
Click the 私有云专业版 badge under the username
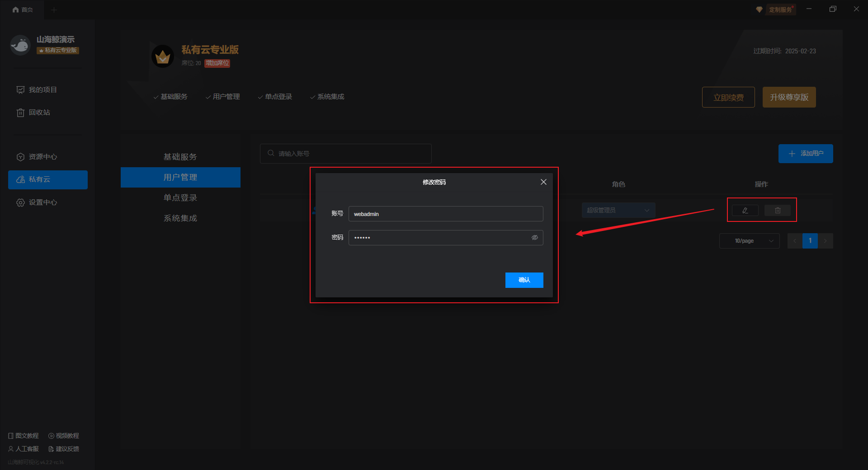click(58, 50)
